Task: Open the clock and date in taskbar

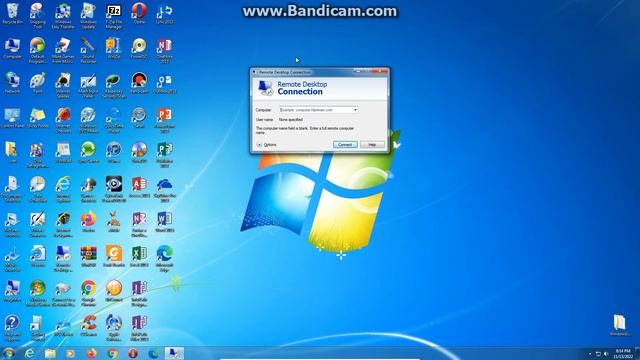Action: click(623, 353)
